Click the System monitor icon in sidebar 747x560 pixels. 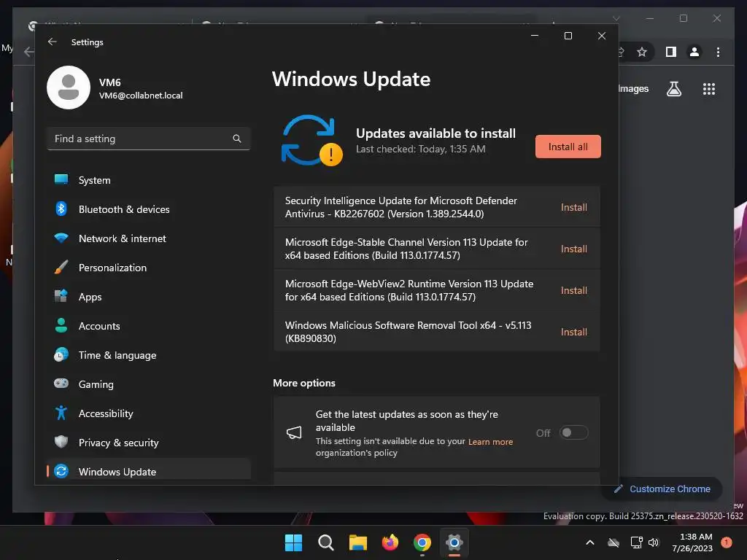61,179
